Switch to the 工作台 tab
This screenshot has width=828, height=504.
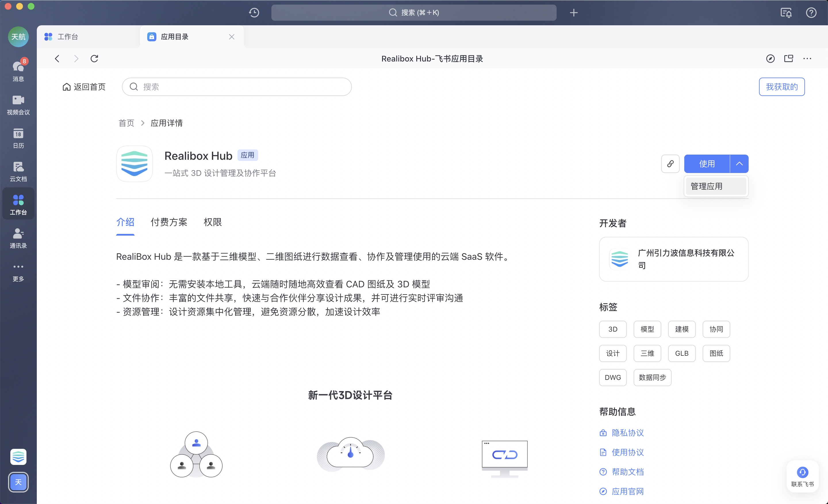pos(88,36)
